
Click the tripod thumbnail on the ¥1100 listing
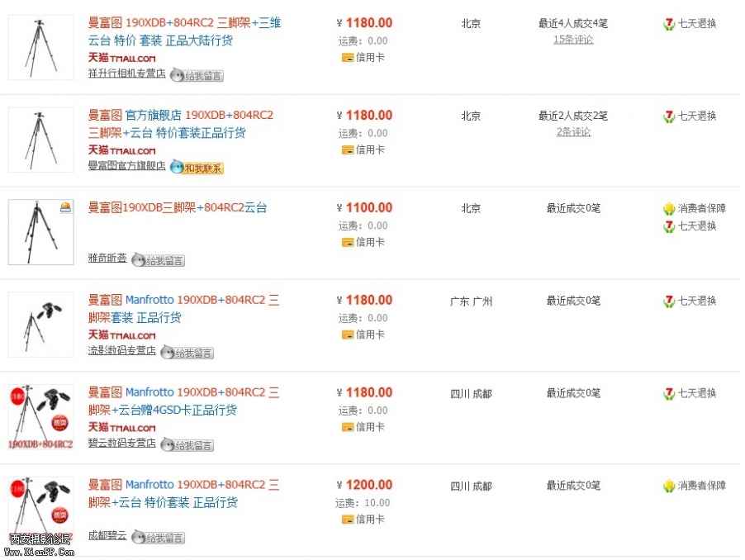point(40,231)
